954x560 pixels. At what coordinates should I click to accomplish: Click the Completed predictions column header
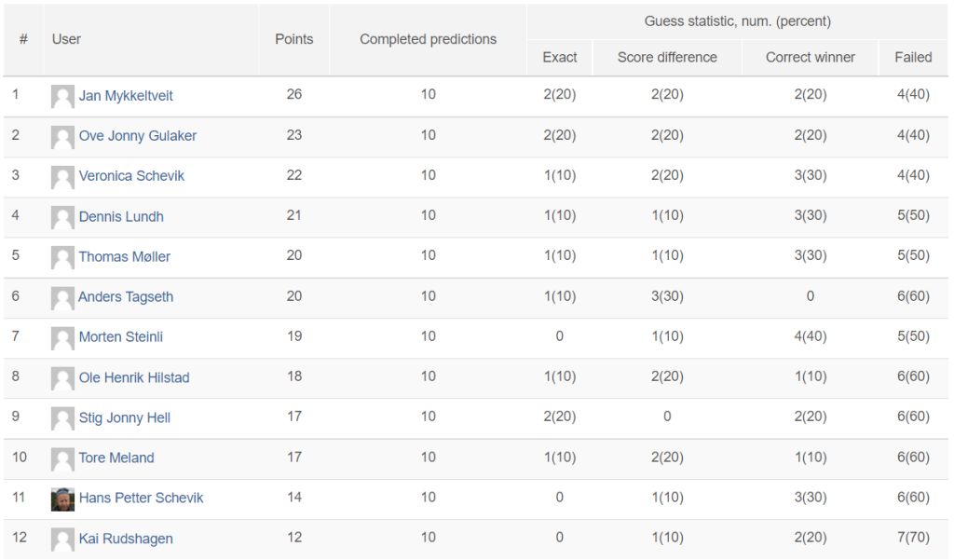(429, 39)
